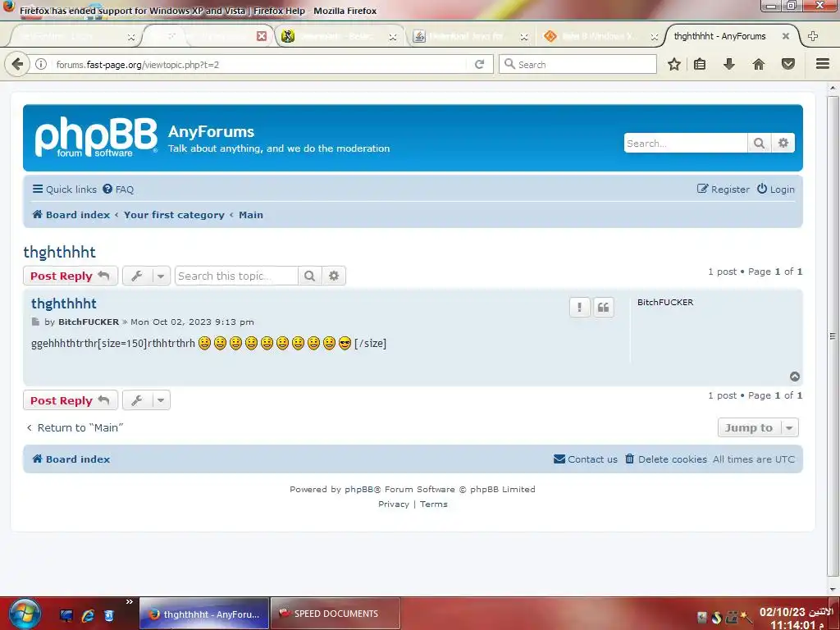Close the thghthhht - AnyForums tab
This screenshot has width=840, height=630.
click(785, 36)
